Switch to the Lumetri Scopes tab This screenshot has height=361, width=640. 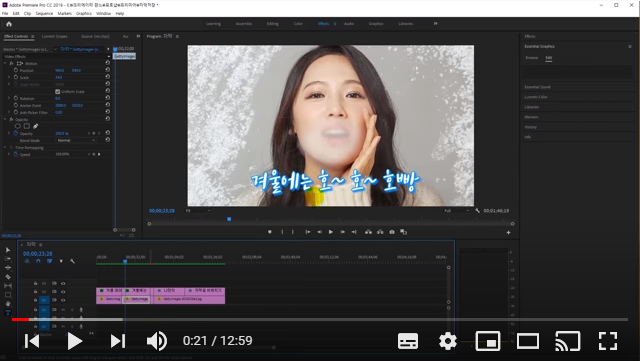tap(54, 36)
